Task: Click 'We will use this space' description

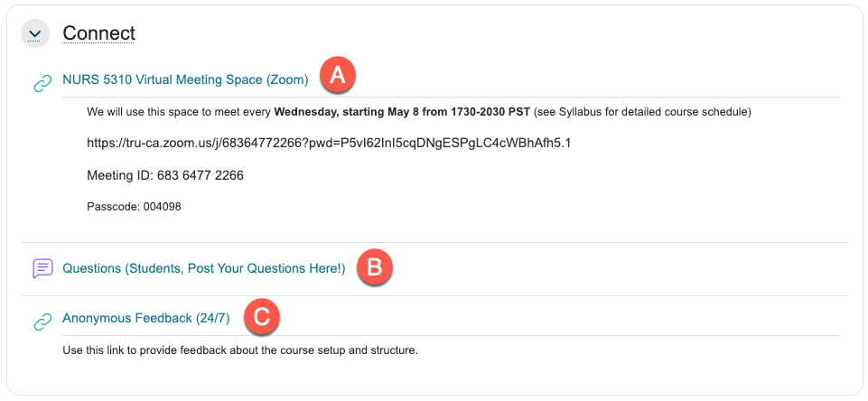Action: [x=180, y=113]
